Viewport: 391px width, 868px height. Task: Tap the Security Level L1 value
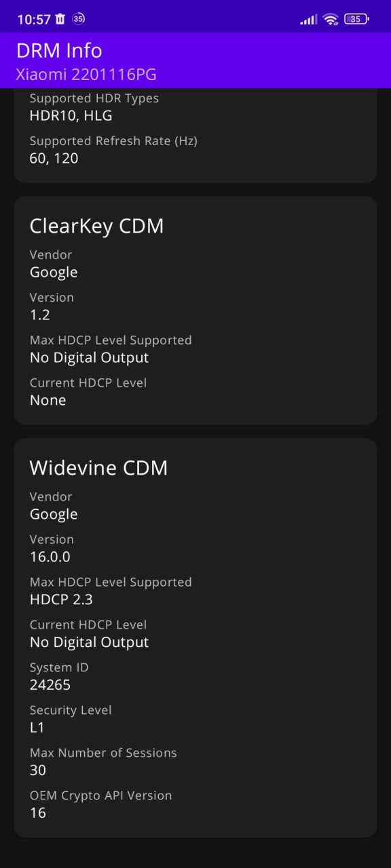coord(37,728)
